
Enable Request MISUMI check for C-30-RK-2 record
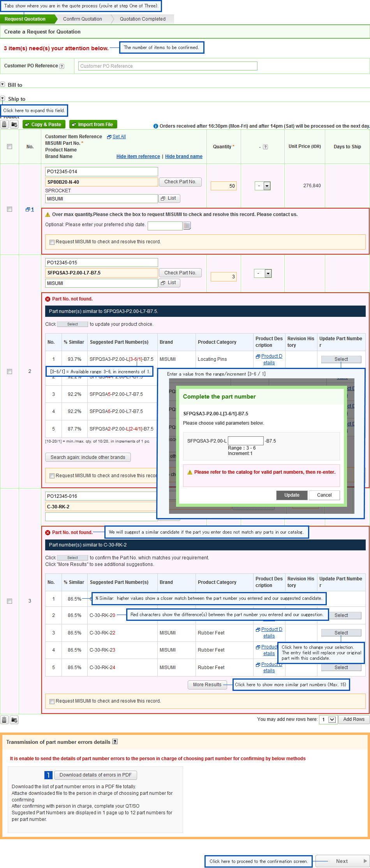[52, 701]
